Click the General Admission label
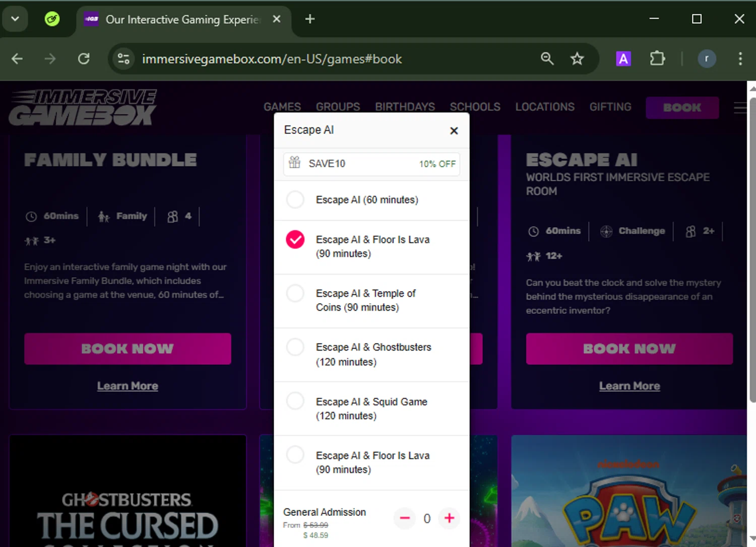The height and width of the screenshot is (547, 756). (325, 512)
